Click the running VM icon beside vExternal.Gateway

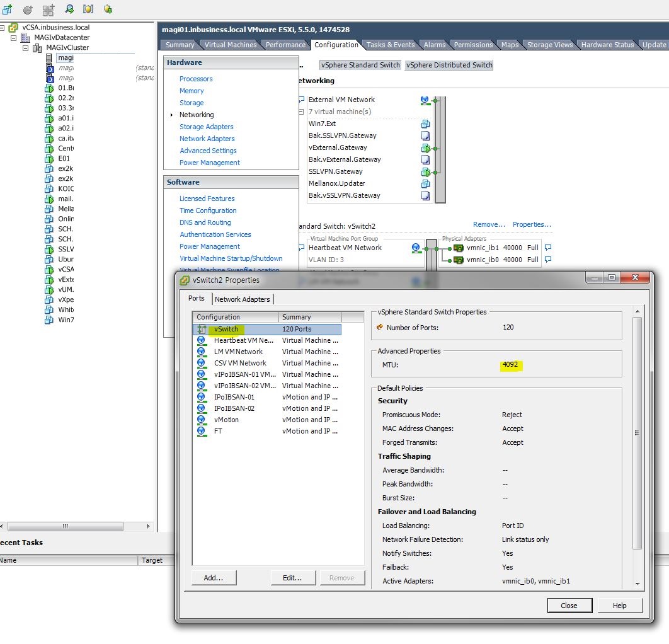425,147
